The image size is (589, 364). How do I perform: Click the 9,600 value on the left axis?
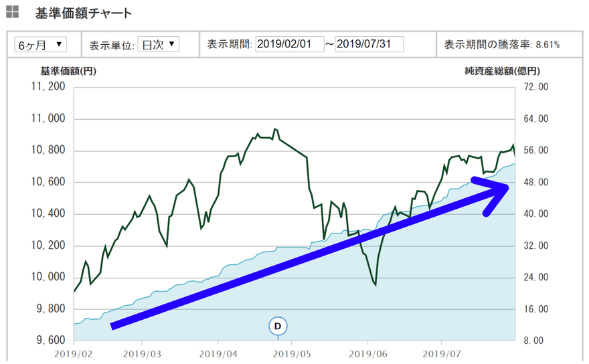click(51, 341)
